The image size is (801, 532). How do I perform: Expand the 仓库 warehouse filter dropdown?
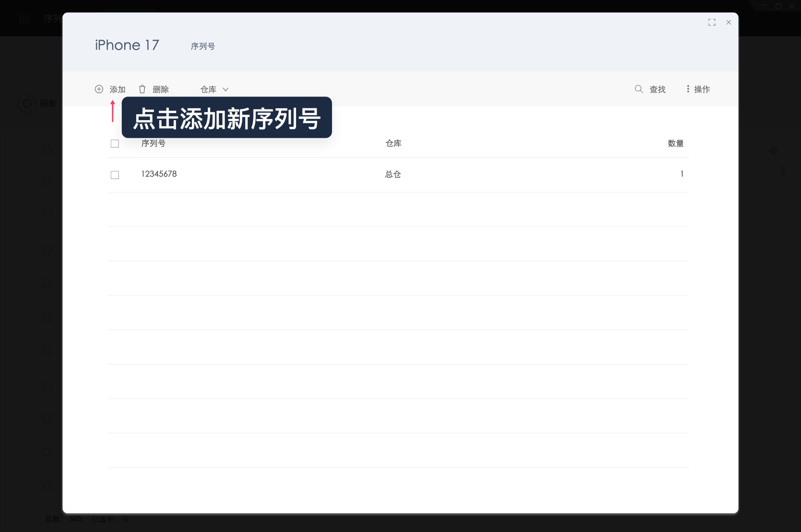click(x=214, y=89)
